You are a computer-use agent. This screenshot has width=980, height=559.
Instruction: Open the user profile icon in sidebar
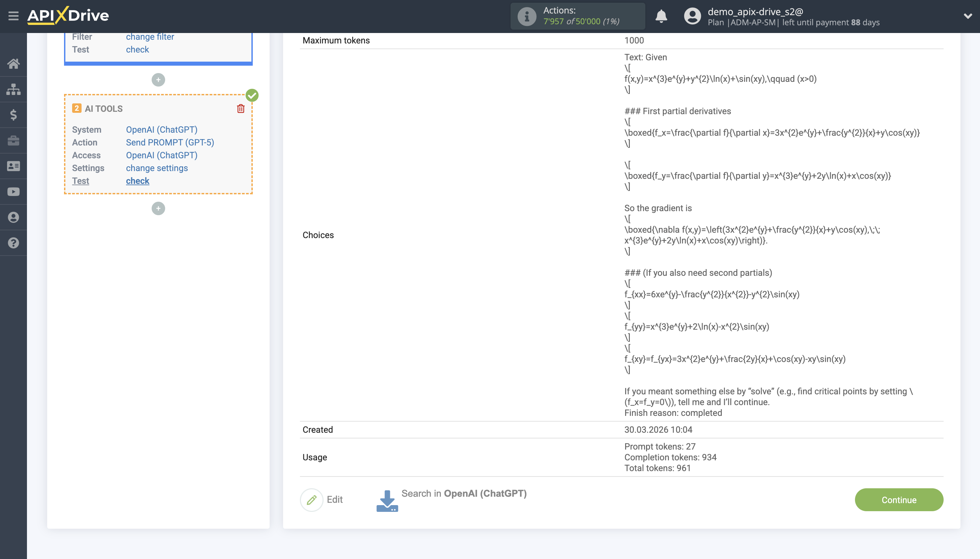point(14,217)
